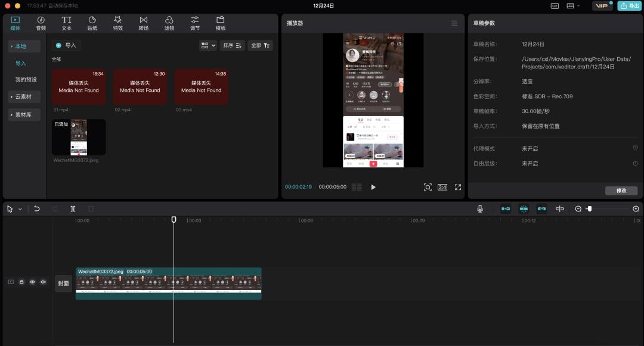Click the 3:4 aspect ratio icon
Image resolution: width=644 pixels, height=346 pixels.
(x=442, y=187)
